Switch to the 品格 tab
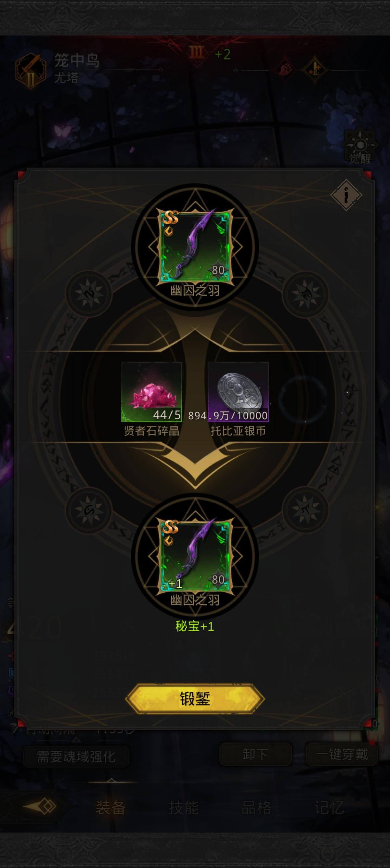The height and width of the screenshot is (868, 390). coord(256,808)
